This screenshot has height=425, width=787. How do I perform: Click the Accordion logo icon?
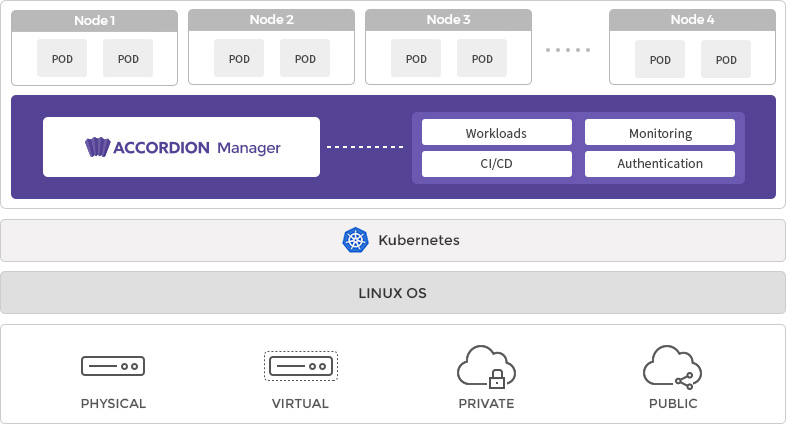(x=97, y=147)
